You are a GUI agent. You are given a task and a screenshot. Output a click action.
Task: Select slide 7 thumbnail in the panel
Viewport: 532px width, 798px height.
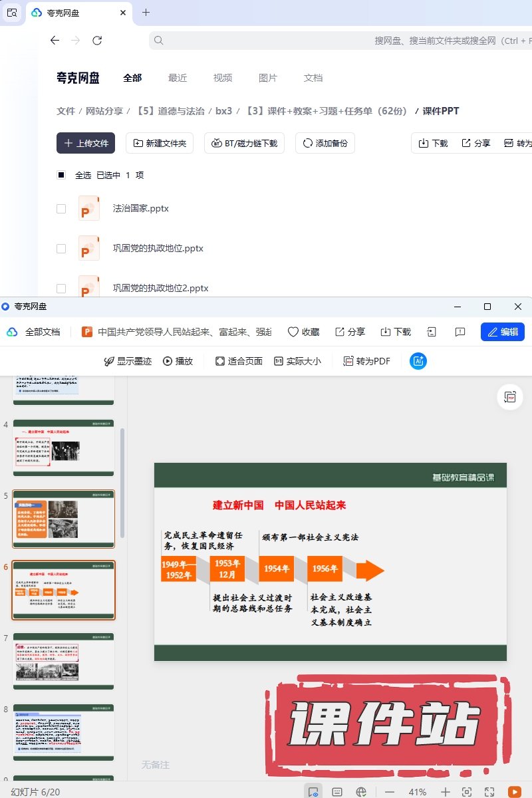pyautogui.click(x=64, y=661)
